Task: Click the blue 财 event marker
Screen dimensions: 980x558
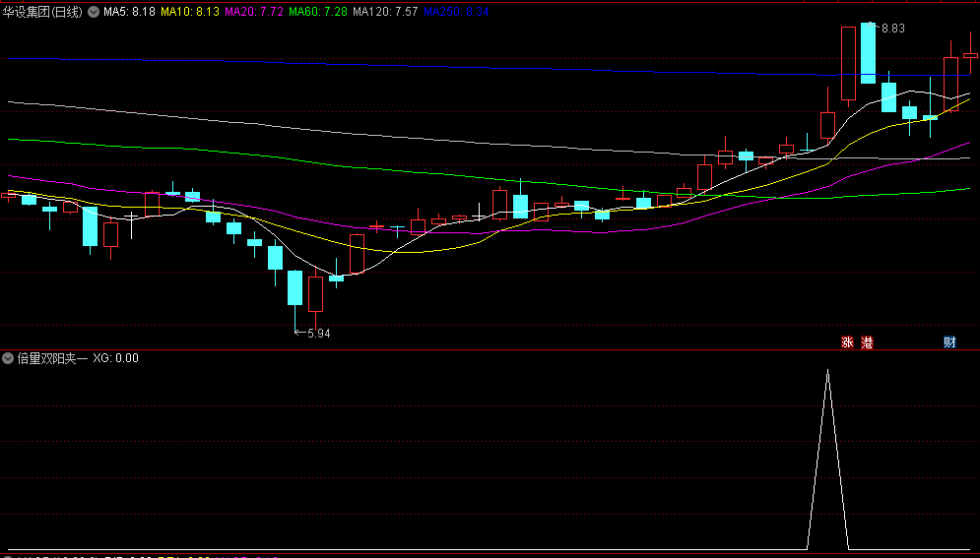Action: [x=949, y=342]
